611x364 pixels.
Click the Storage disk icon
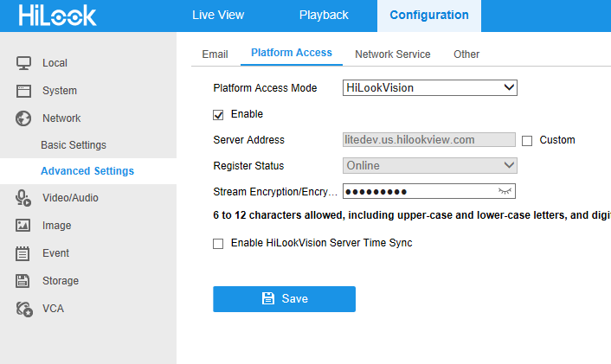(24, 281)
